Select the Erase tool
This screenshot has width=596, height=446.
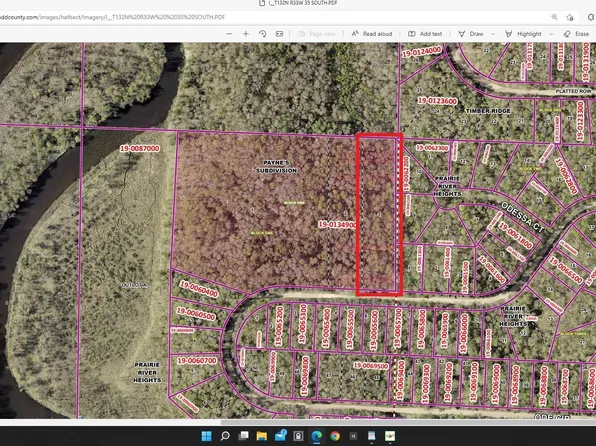click(576, 34)
